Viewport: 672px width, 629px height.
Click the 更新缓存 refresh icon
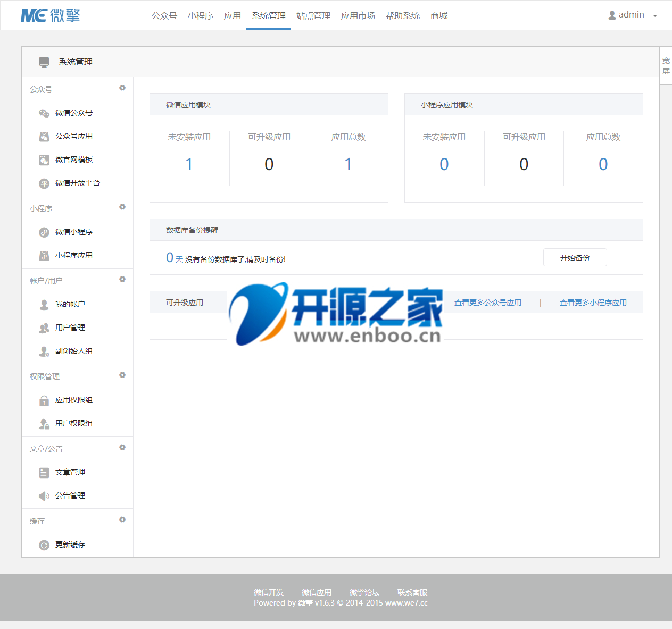[44, 545]
